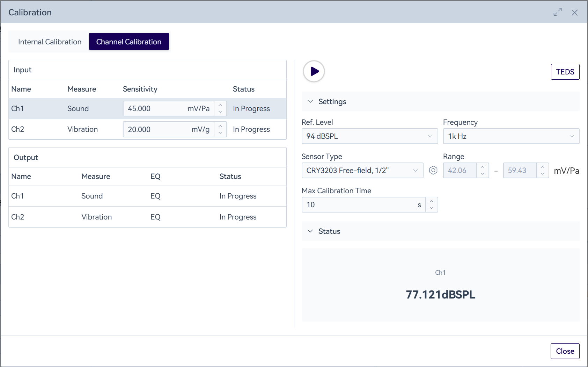Select the Ch2 Vibration input row
The image size is (588, 367).
point(82,129)
